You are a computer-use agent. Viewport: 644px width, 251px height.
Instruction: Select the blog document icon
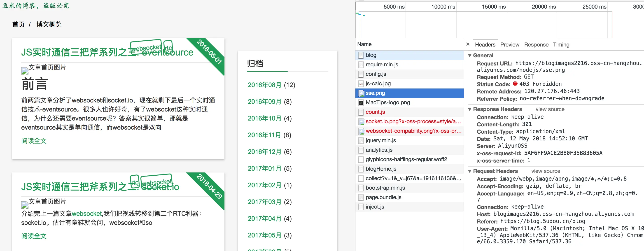pyautogui.click(x=361, y=55)
